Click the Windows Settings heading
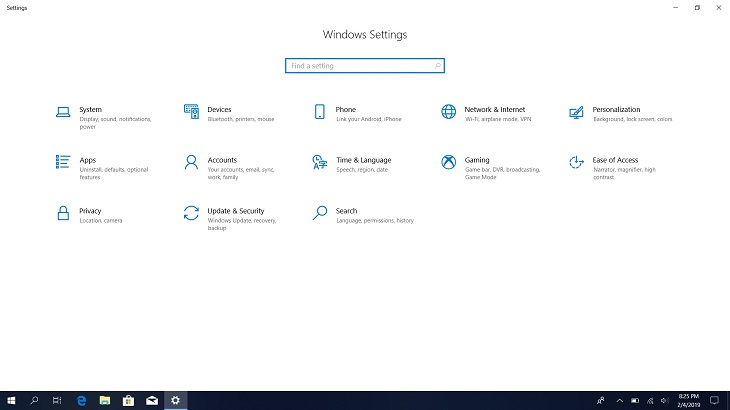 [x=365, y=34]
